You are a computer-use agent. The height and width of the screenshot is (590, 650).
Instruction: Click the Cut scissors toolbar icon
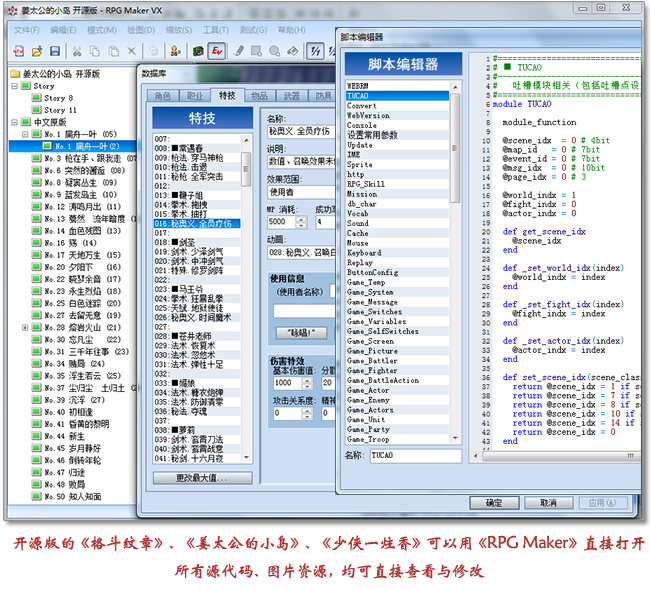pos(77,51)
